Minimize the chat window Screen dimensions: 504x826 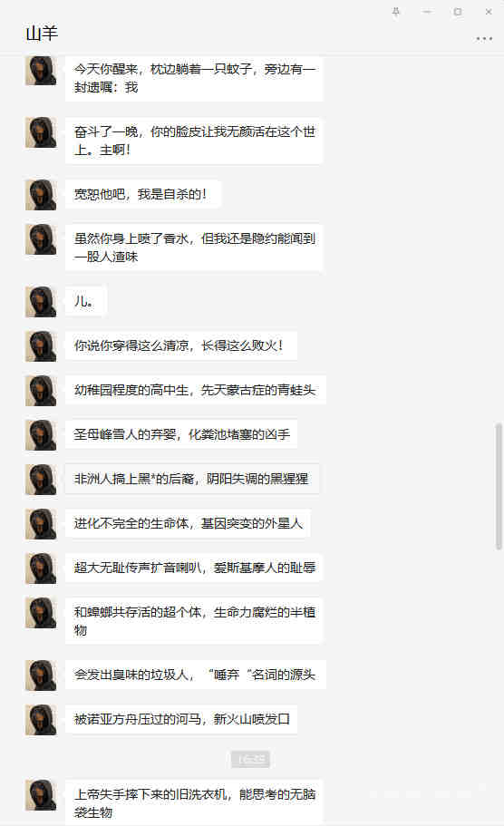(x=427, y=12)
